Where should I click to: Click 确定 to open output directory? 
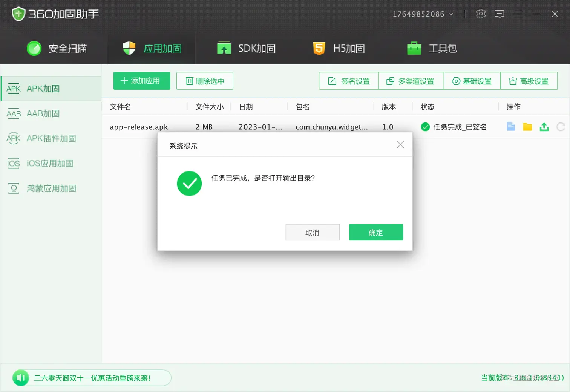376,232
